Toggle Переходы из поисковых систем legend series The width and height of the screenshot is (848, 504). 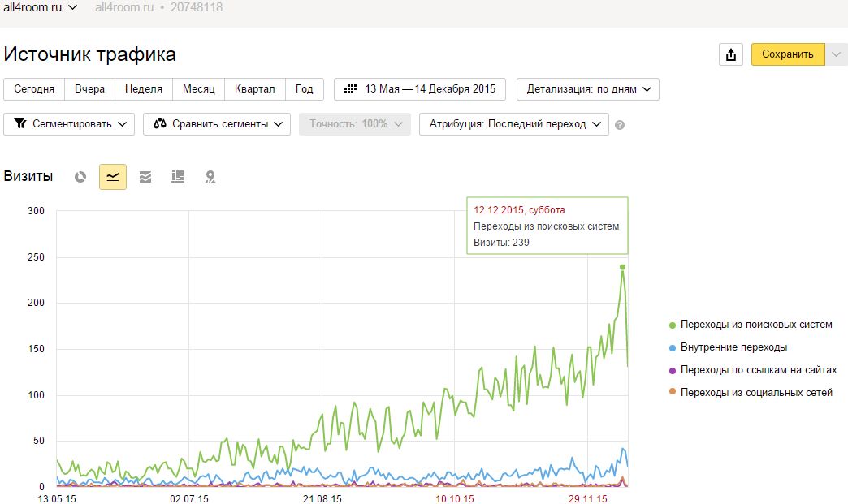coord(755,325)
